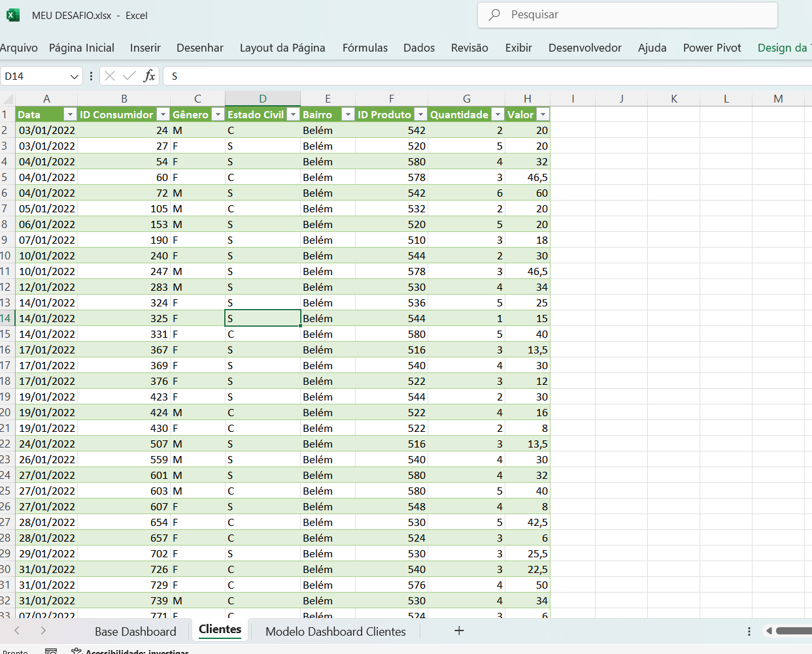Select column D by its header
812x654 pixels.
263,99
